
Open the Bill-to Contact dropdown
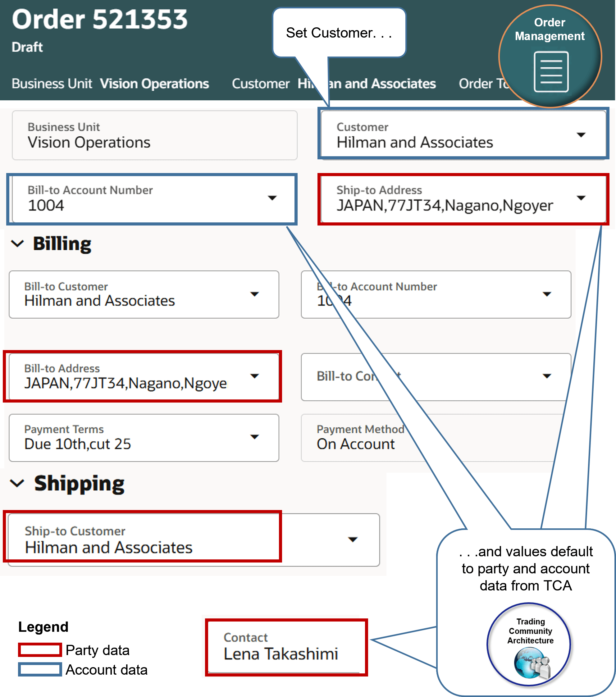[x=547, y=376]
